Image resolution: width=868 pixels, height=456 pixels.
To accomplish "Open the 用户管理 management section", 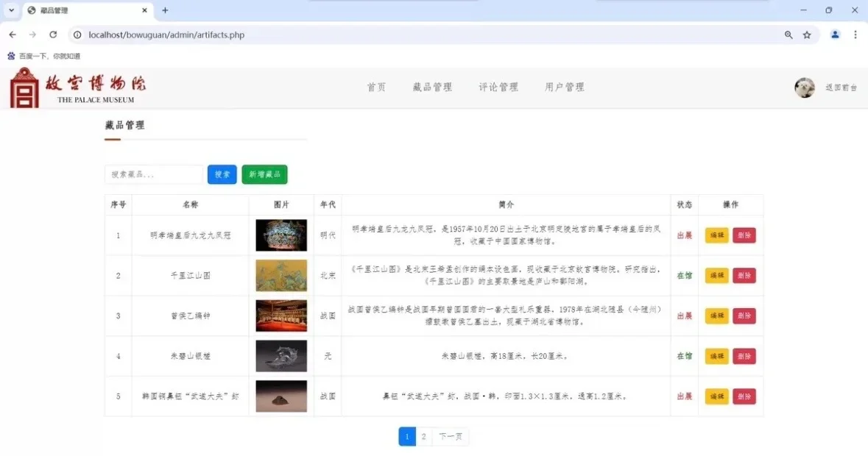I will click(x=564, y=87).
